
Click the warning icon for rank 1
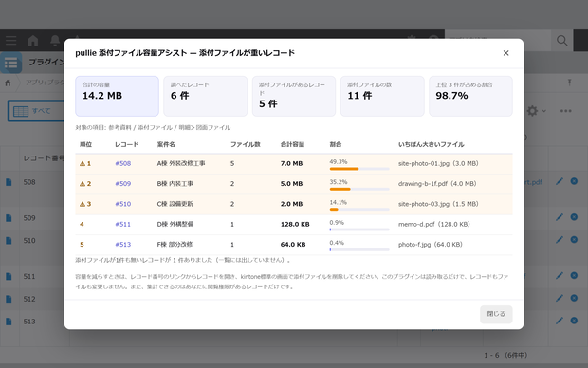83,163
